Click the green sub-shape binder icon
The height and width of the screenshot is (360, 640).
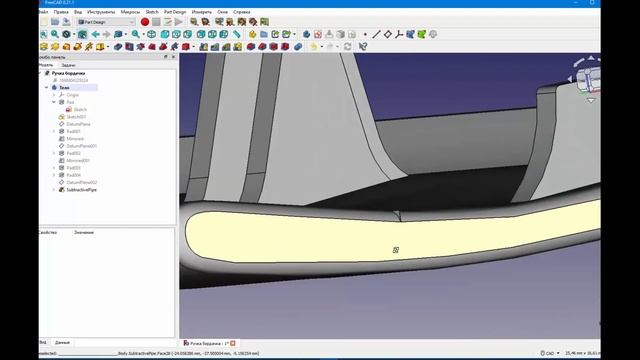(422, 34)
